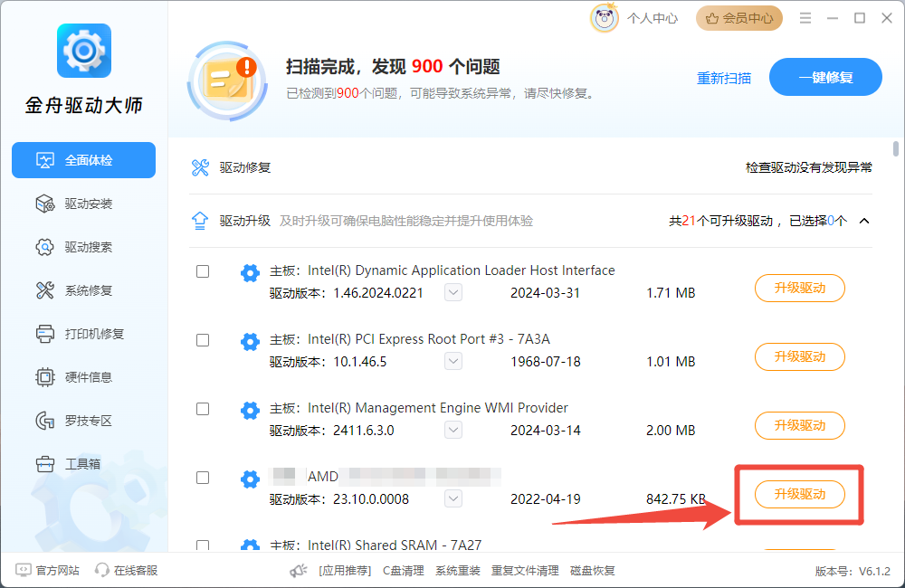Select 打印机修复 from the sidebar
Viewport: 905px width, 588px height.
point(83,334)
